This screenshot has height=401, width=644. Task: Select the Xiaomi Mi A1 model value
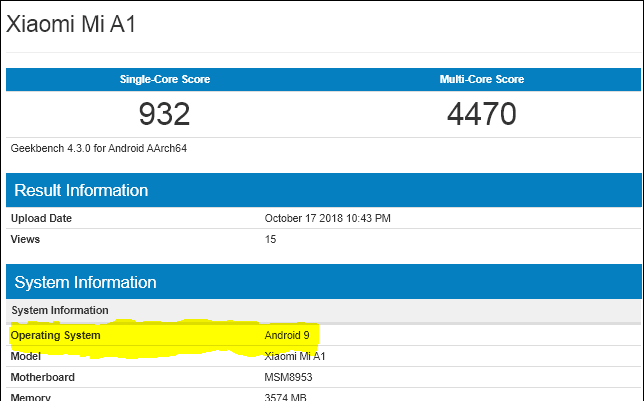pos(295,356)
